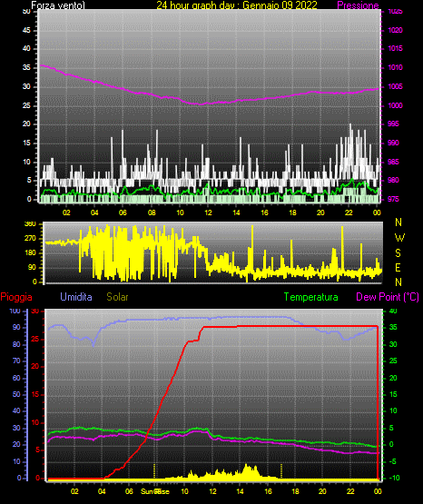The image size is (423, 504).
Task: Click pressure axis value "1015"
Action: [x=395, y=48]
